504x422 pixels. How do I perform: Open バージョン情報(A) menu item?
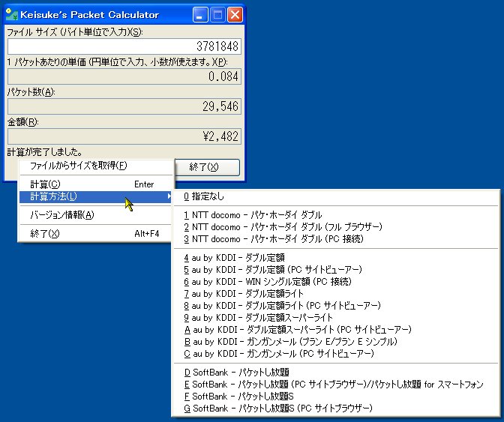96,215
